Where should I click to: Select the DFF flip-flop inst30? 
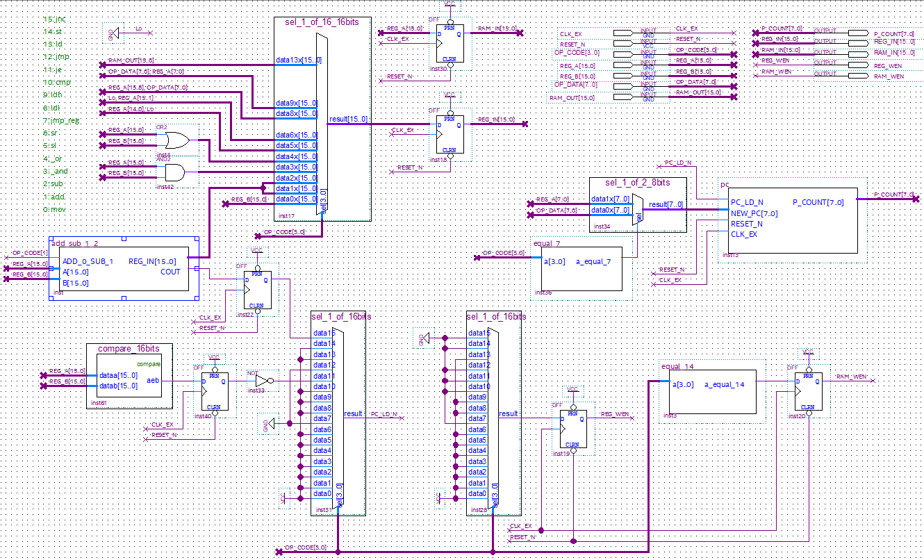point(450,44)
